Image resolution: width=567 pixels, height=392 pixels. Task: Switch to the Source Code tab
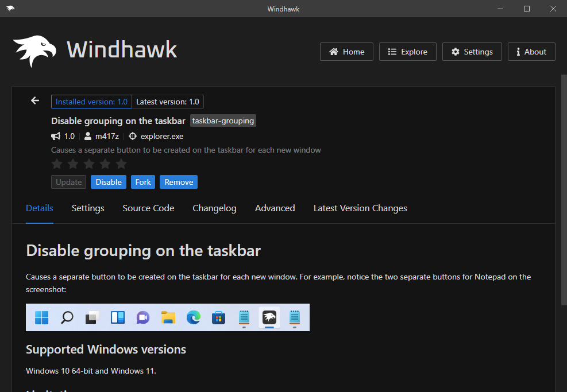[148, 208]
